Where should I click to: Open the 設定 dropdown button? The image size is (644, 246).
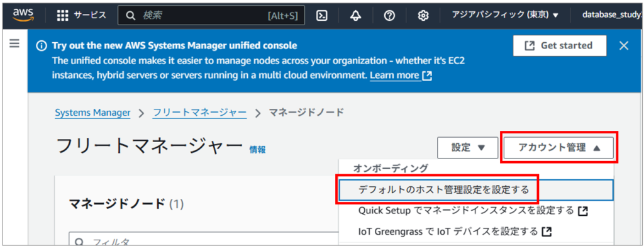[468, 148]
